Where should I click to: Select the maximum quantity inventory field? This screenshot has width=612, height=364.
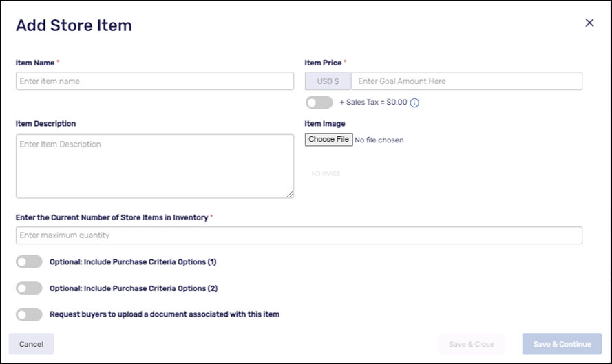299,235
